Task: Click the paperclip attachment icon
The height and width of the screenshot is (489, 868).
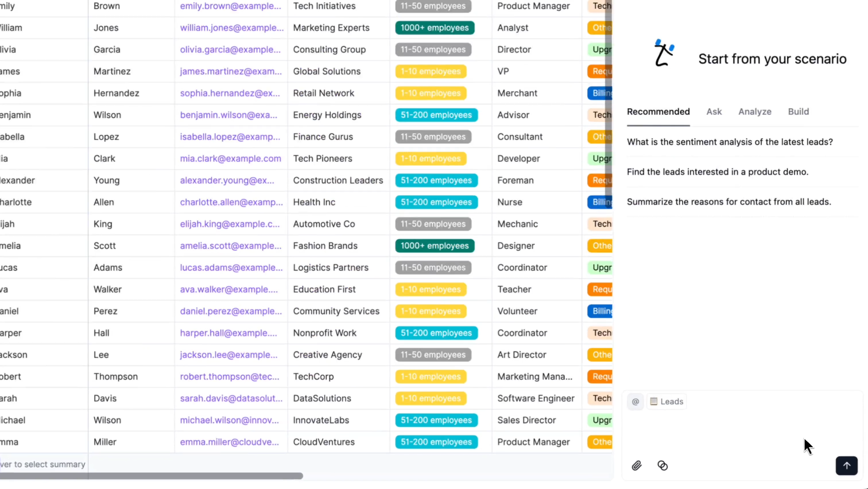Action: tap(636, 466)
